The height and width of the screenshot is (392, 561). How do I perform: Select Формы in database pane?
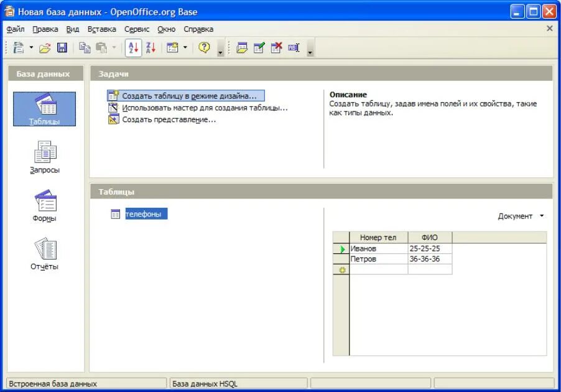[45, 205]
